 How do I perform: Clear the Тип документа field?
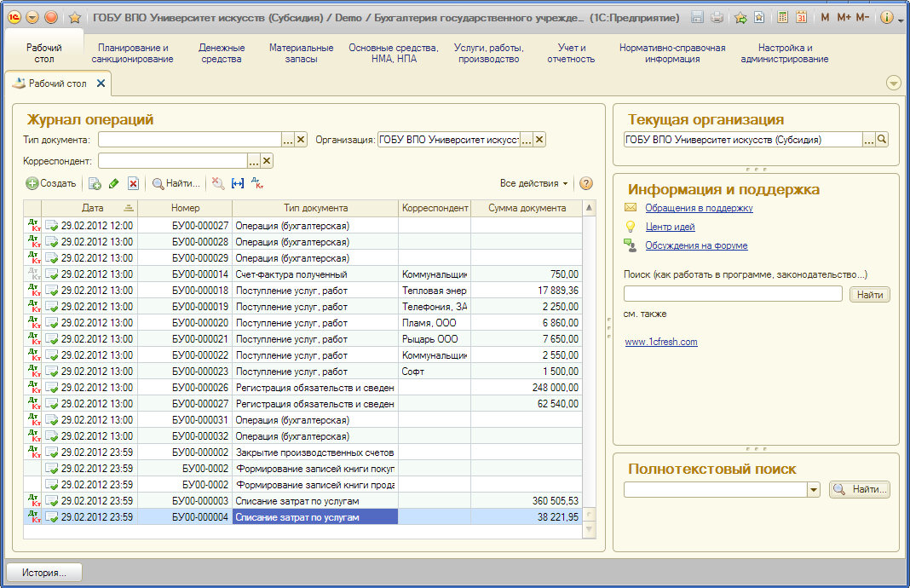(301, 139)
